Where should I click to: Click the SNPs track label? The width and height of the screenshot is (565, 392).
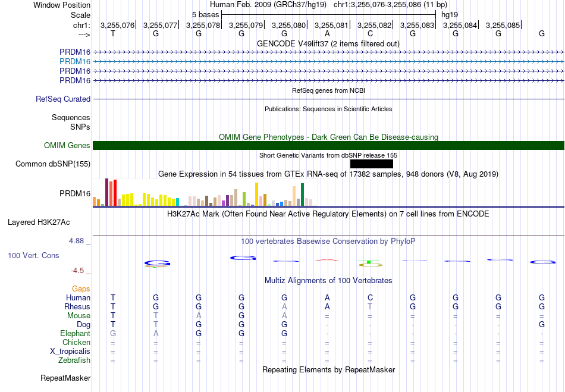point(80,127)
